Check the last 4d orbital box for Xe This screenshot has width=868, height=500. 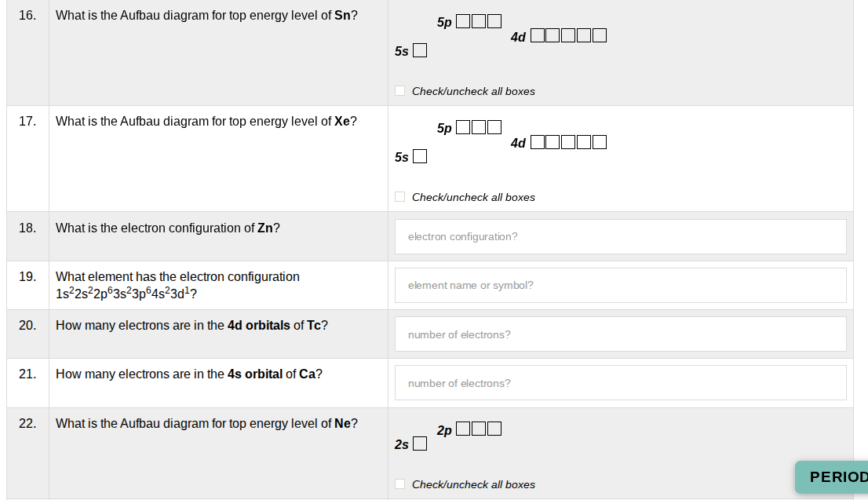[x=599, y=141]
